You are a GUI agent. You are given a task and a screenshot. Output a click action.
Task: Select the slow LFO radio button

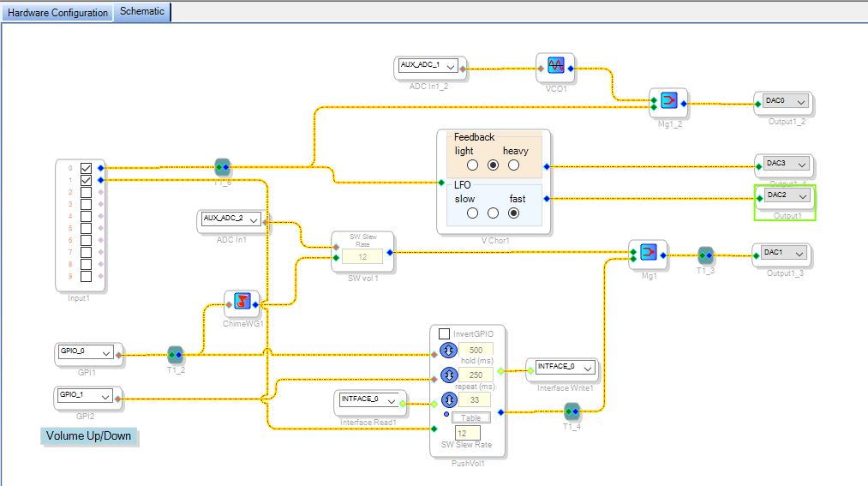[472, 213]
